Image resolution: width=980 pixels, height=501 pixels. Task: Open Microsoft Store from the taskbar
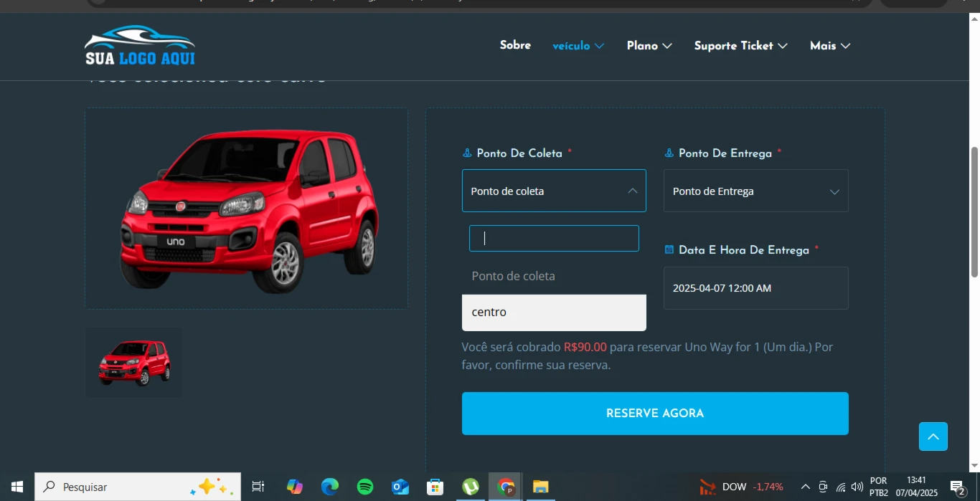click(x=435, y=487)
